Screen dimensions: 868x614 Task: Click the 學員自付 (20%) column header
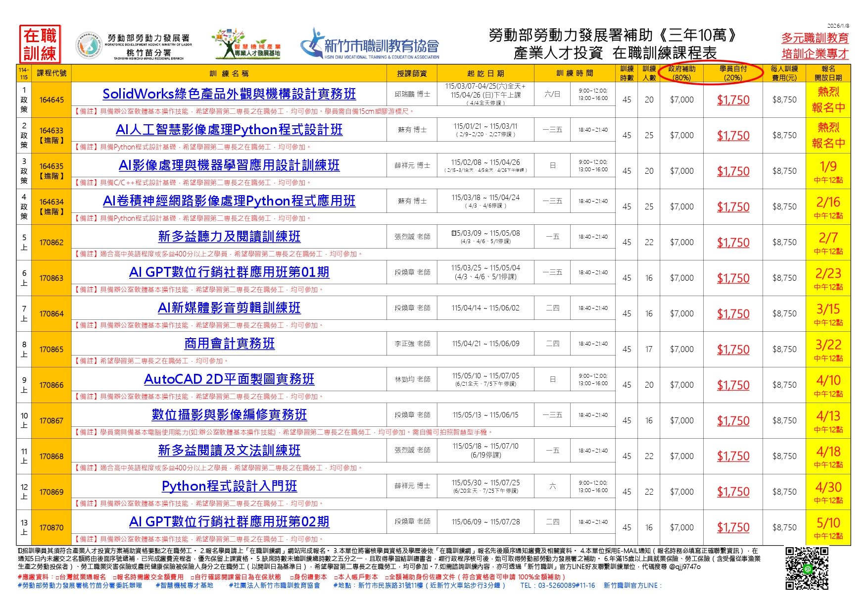click(733, 73)
